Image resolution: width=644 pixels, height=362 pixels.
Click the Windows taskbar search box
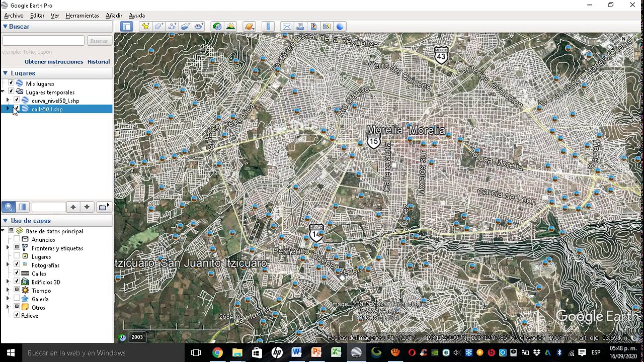104,352
